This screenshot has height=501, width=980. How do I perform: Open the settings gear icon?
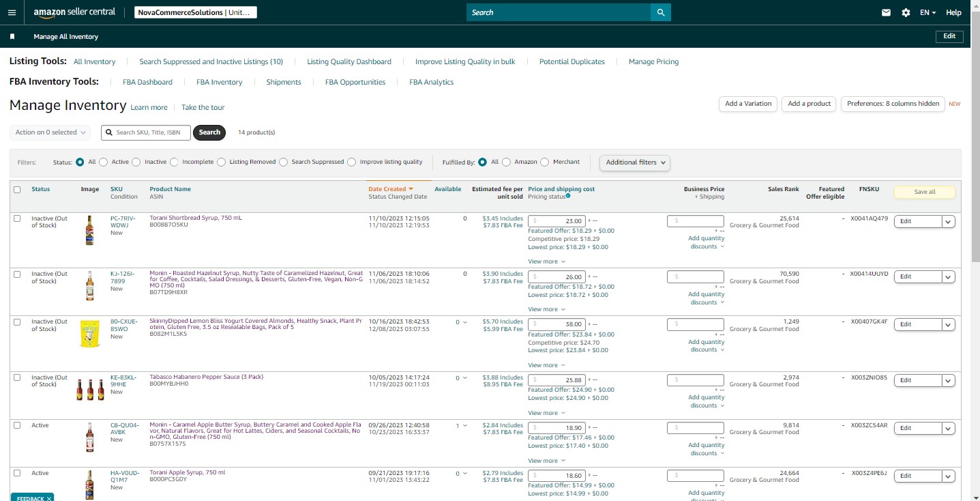coord(906,12)
